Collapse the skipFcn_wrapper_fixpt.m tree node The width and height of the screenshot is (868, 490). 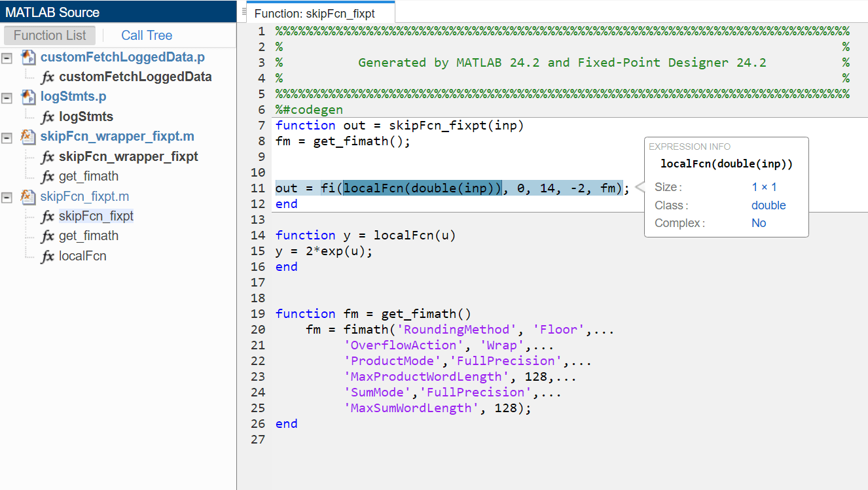(x=7, y=137)
